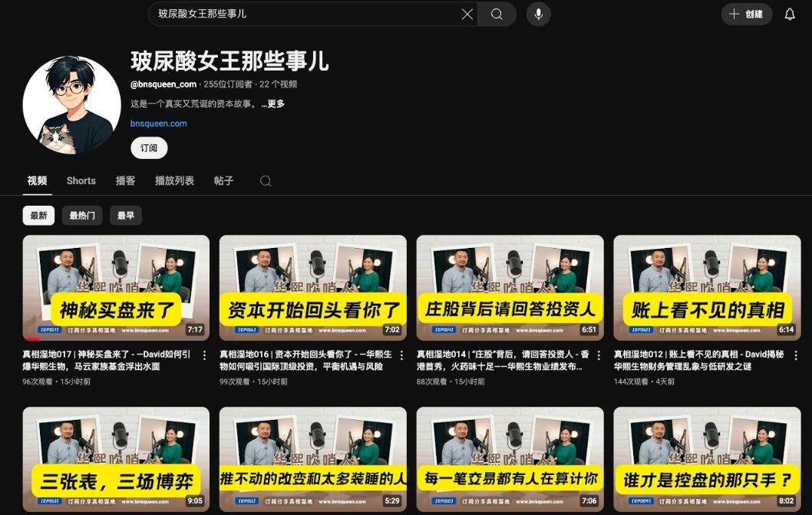
Task: Click the red watch-progress bar on 神秘买盘来了
Action: click(32, 339)
